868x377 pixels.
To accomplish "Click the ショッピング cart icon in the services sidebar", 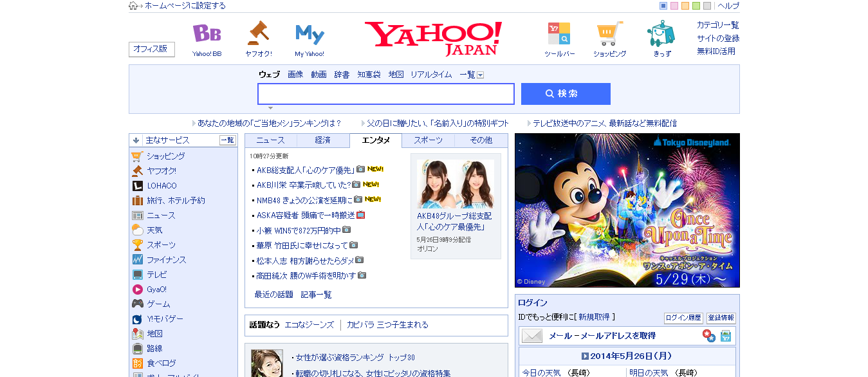I will (137, 156).
